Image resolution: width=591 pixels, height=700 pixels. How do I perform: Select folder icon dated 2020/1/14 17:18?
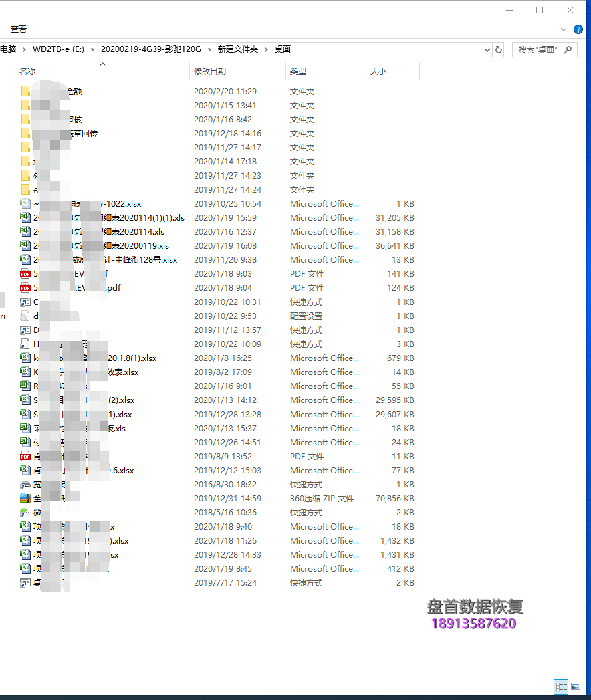25,162
